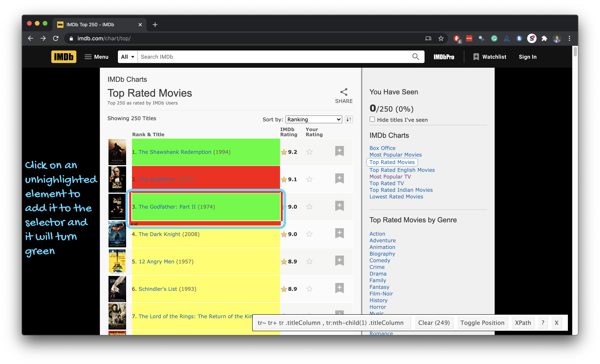The image size is (600, 364).
Task: Rate The Dark Knight with the star
Action: tap(309, 234)
